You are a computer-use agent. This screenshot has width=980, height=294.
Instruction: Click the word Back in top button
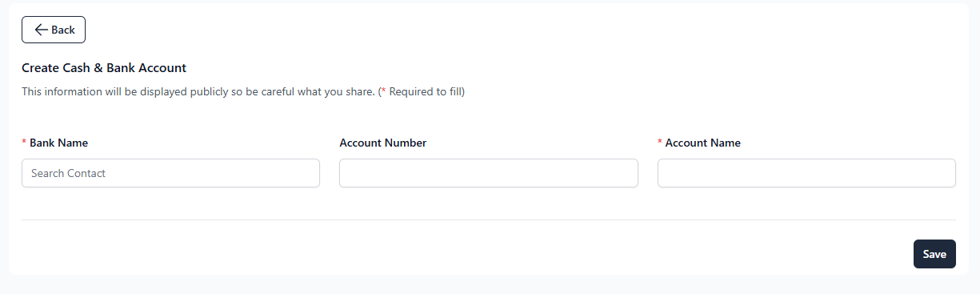(63, 30)
